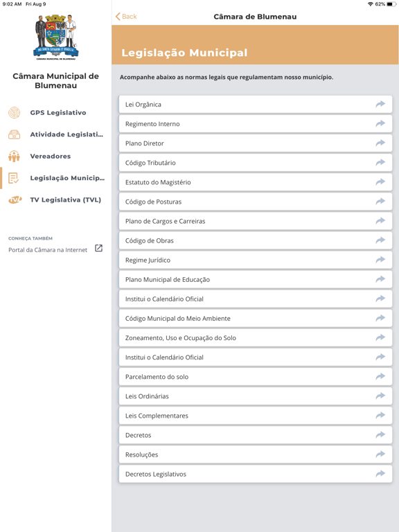Click the Câmara de Blumenau coat of arms
399x532 pixels.
tap(56, 37)
